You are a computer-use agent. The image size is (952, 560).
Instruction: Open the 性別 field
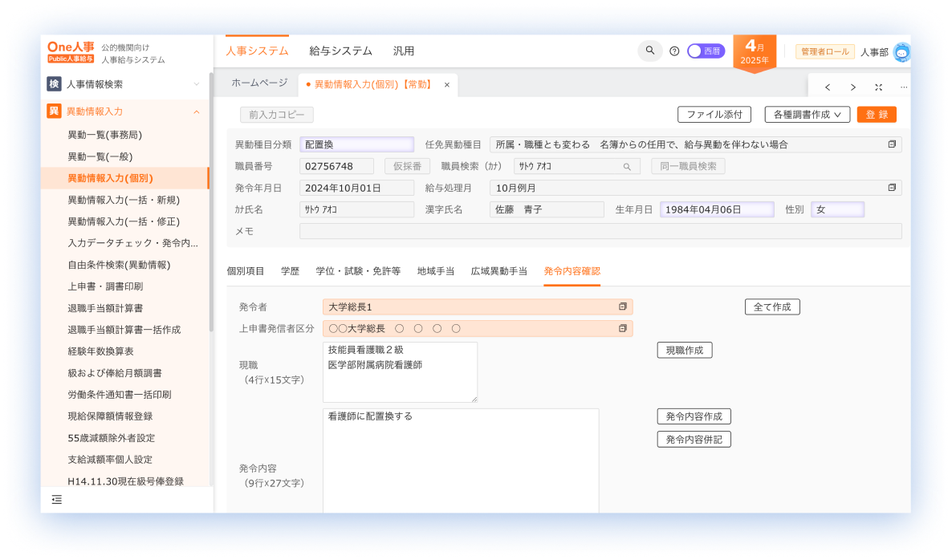pos(837,209)
